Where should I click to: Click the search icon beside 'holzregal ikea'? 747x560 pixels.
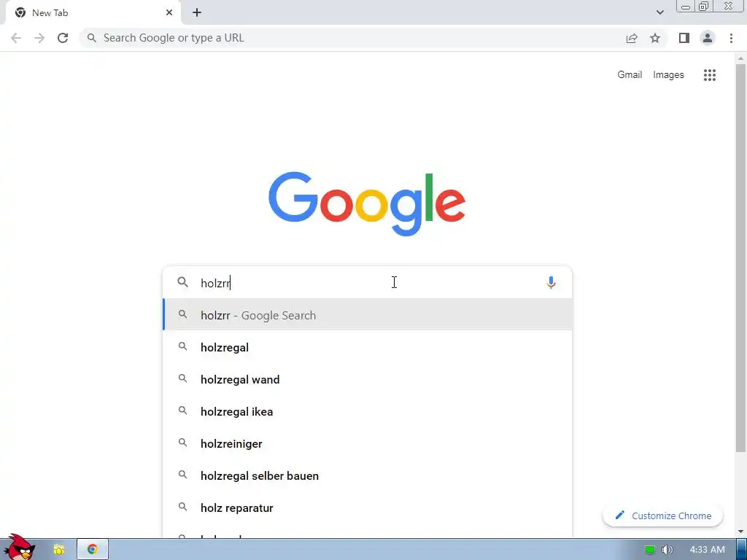[x=182, y=411]
